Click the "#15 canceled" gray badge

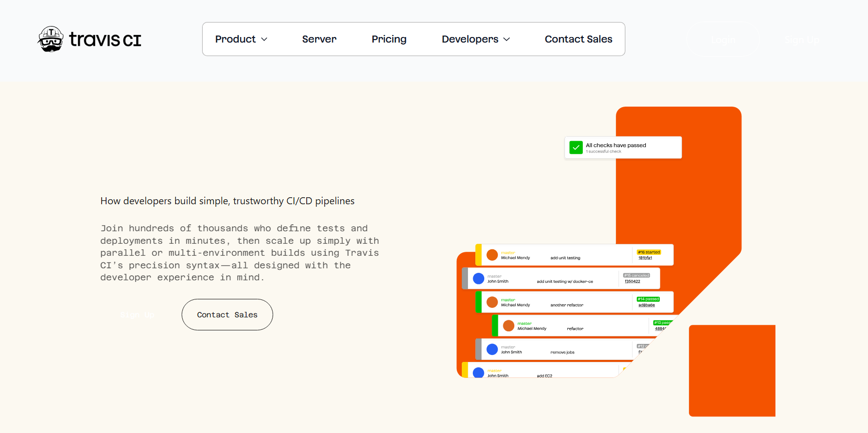pyautogui.click(x=636, y=275)
